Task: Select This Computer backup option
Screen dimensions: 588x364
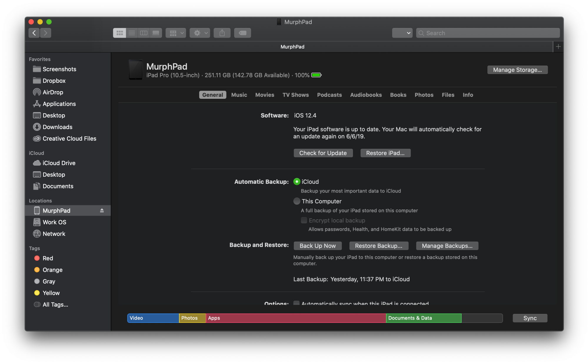Action: click(297, 201)
